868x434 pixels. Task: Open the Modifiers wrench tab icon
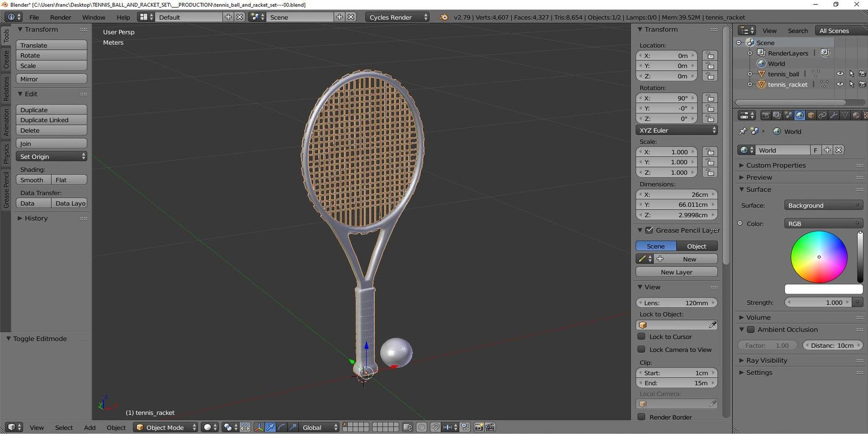point(834,115)
